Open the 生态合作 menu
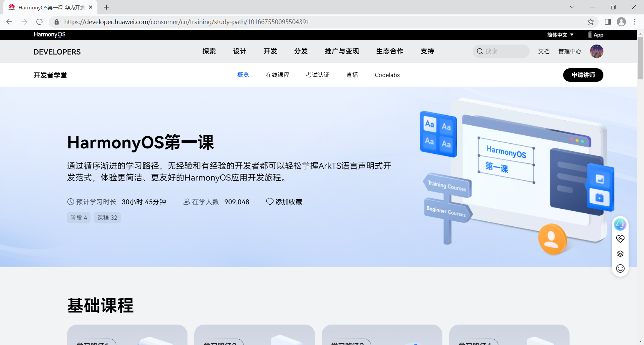This screenshot has width=644, height=345. click(x=390, y=51)
